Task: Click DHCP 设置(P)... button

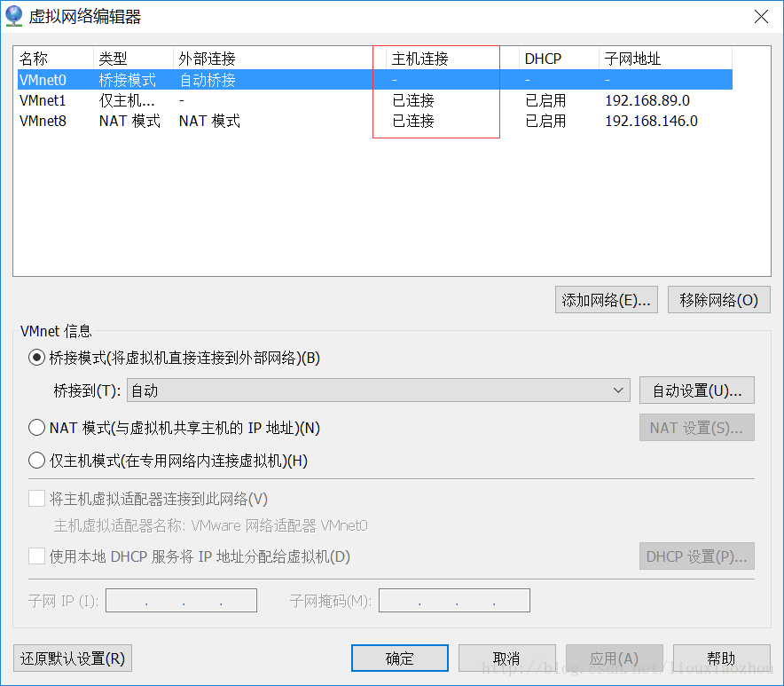Action: [x=696, y=556]
